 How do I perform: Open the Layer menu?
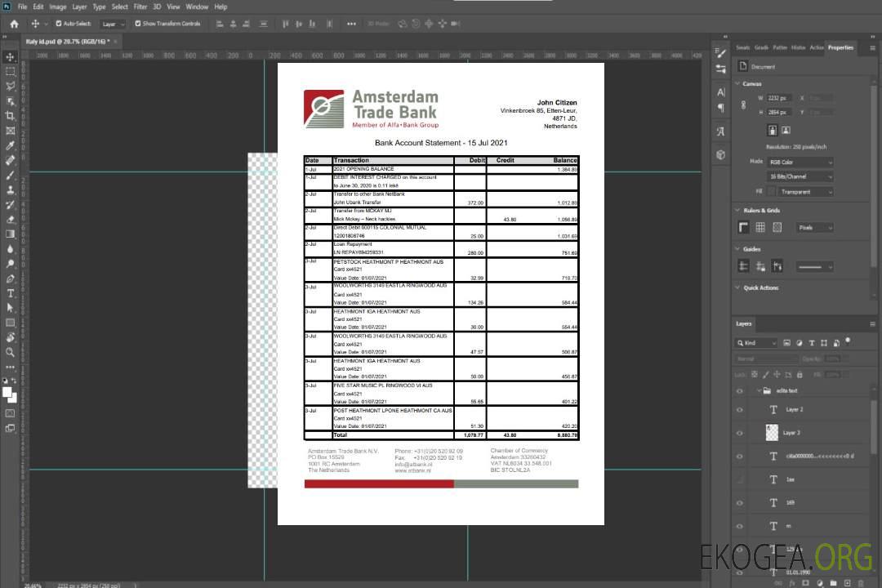click(79, 7)
